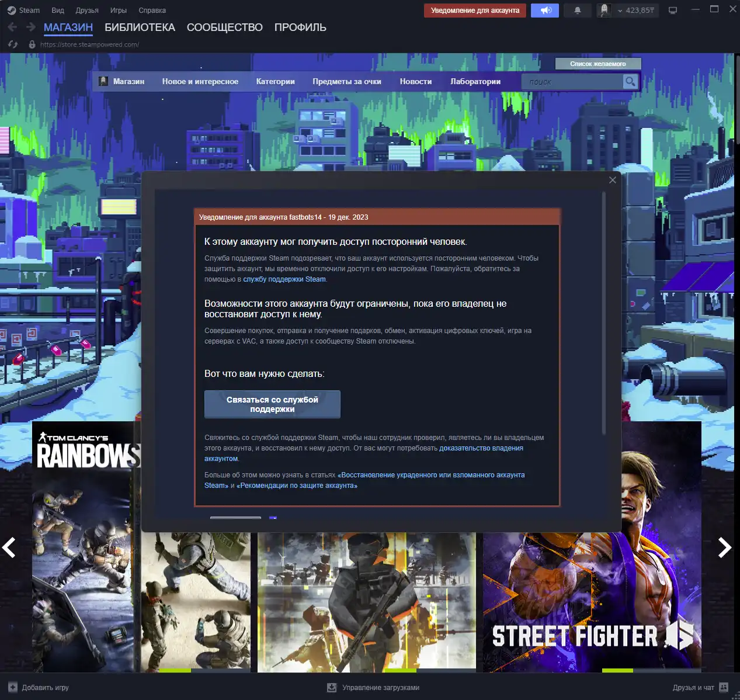Image resolution: width=740 pixels, height=700 pixels.
Task: Open Список желаемого wishlist button
Action: pyautogui.click(x=598, y=64)
